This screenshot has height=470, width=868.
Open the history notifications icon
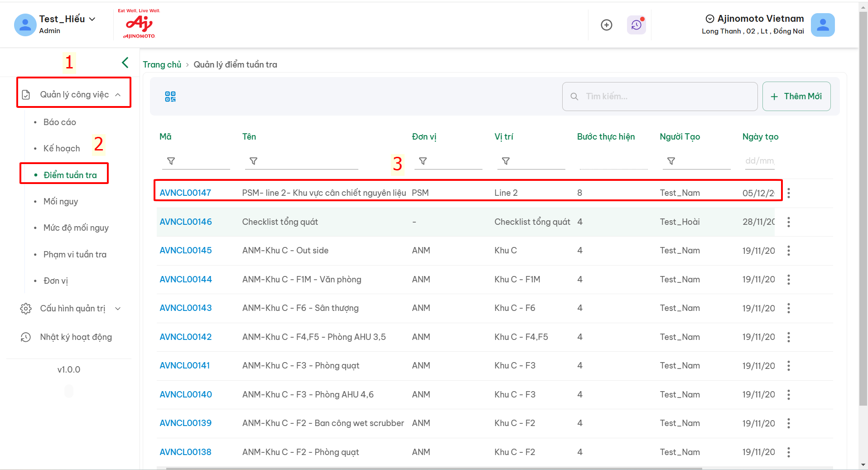click(637, 25)
